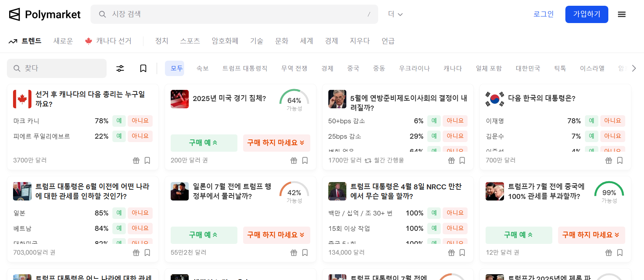Bookmark the 2025 US recession market
Viewport: 644px width, 280px height.
(305, 161)
